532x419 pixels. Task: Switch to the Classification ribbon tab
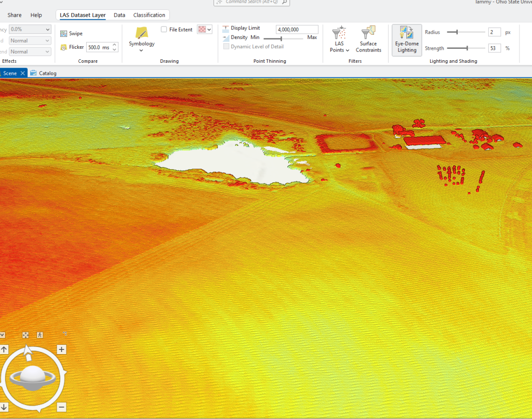(x=149, y=15)
